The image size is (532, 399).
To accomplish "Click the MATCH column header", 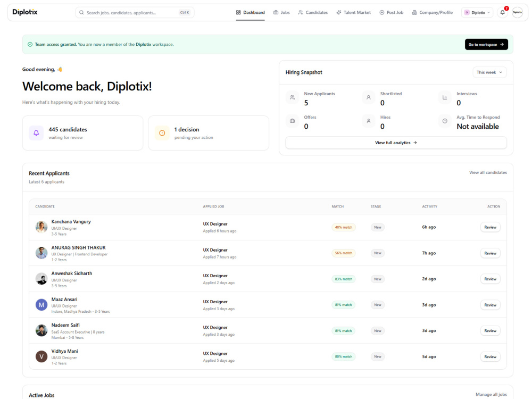I will pos(338,206).
